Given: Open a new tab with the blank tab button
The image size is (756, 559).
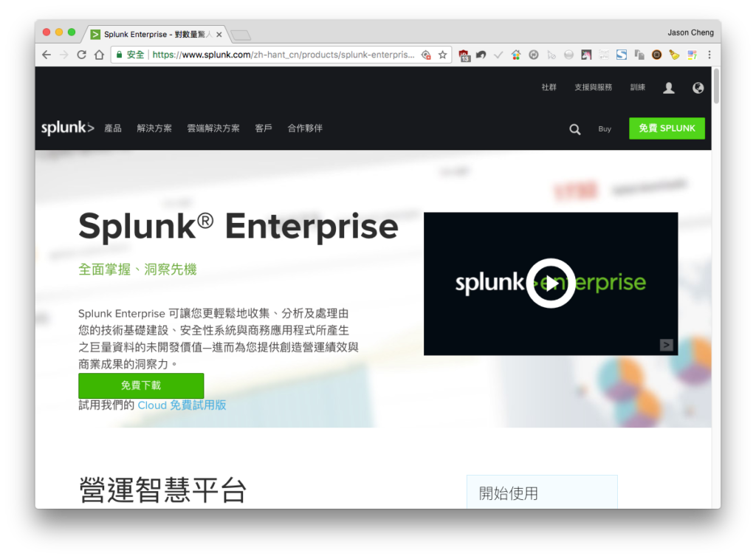Looking at the screenshot, I should click(x=241, y=35).
